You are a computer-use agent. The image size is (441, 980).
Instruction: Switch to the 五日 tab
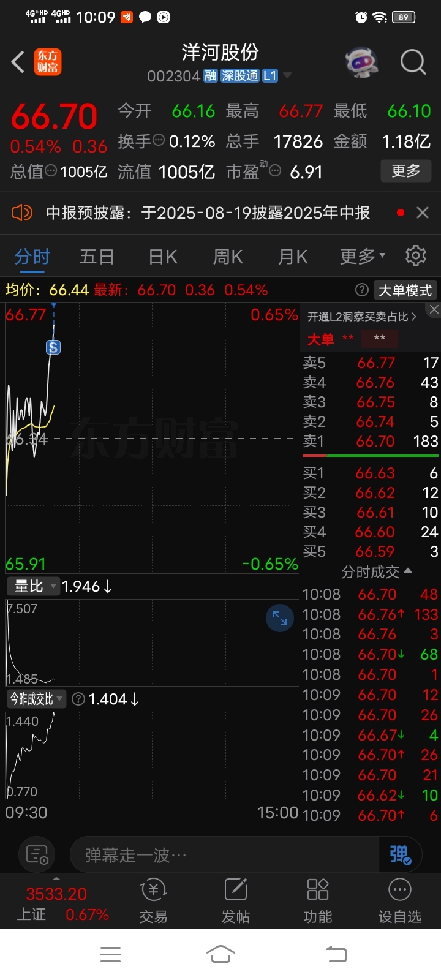[x=97, y=257]
